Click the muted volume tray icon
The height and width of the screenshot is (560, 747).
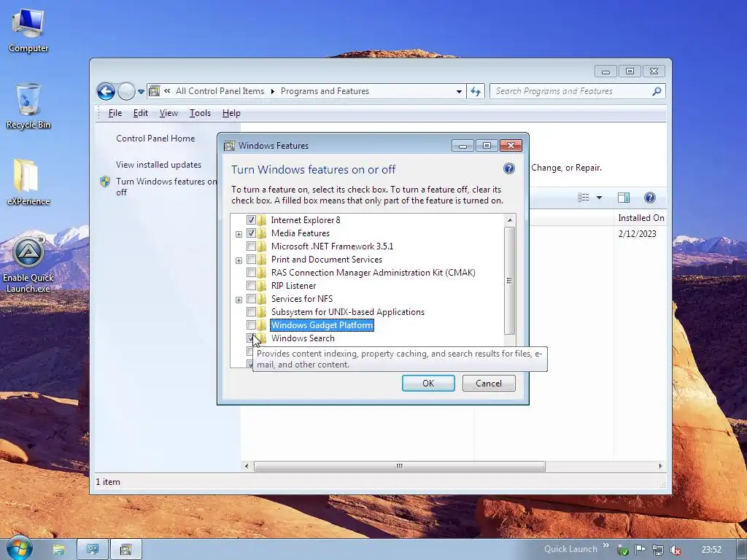point(675,550)
